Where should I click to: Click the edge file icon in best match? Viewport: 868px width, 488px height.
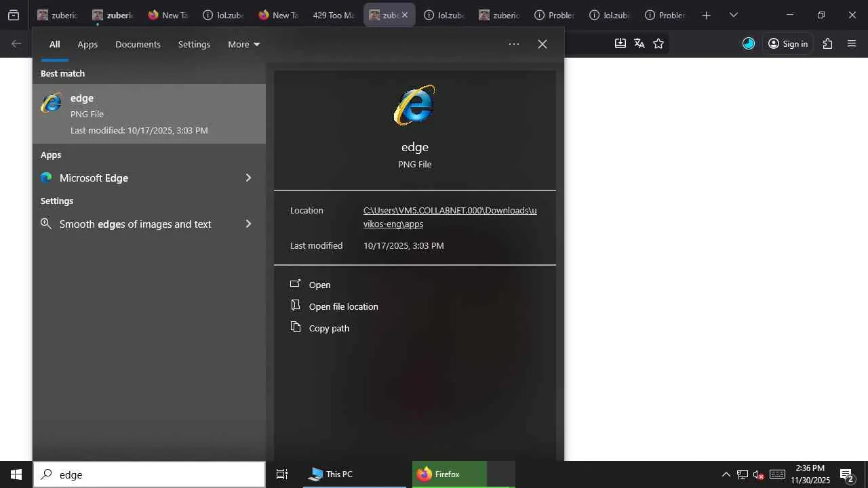click(x=51, y=103)
